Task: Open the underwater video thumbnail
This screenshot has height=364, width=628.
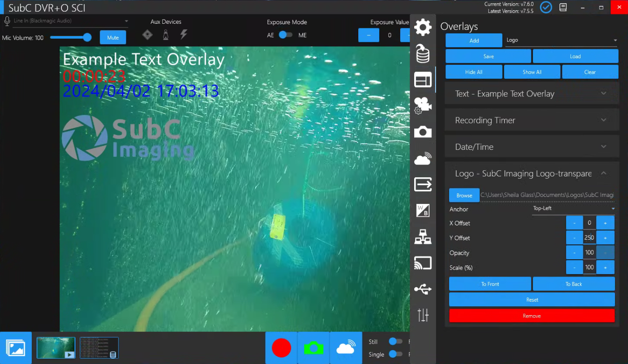Action: [56, 348]
